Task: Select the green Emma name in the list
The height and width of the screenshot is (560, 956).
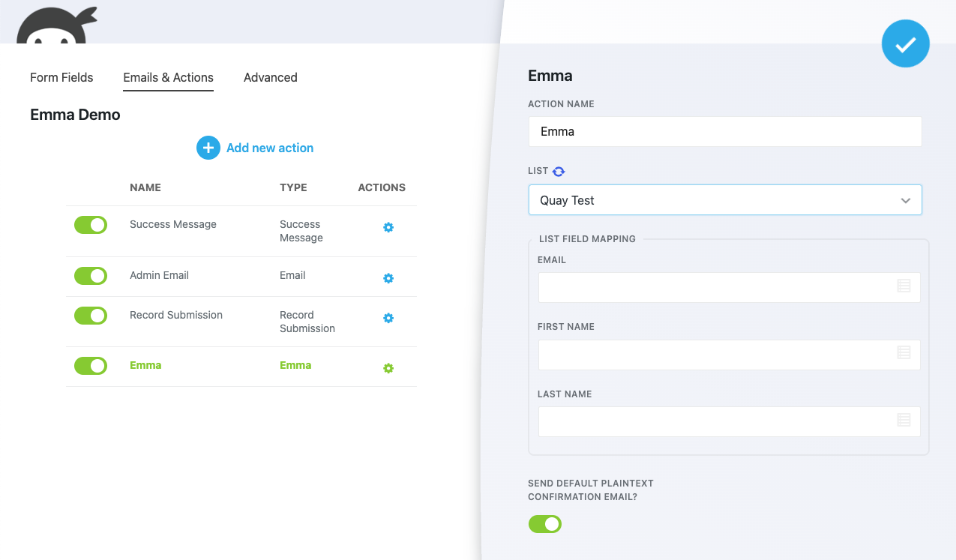Action: (x=145, y=365)
